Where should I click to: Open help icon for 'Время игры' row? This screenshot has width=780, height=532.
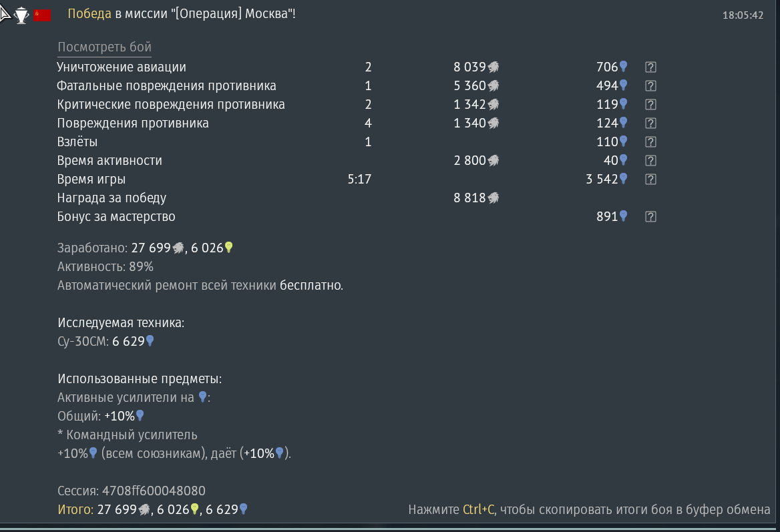(650, 179)
